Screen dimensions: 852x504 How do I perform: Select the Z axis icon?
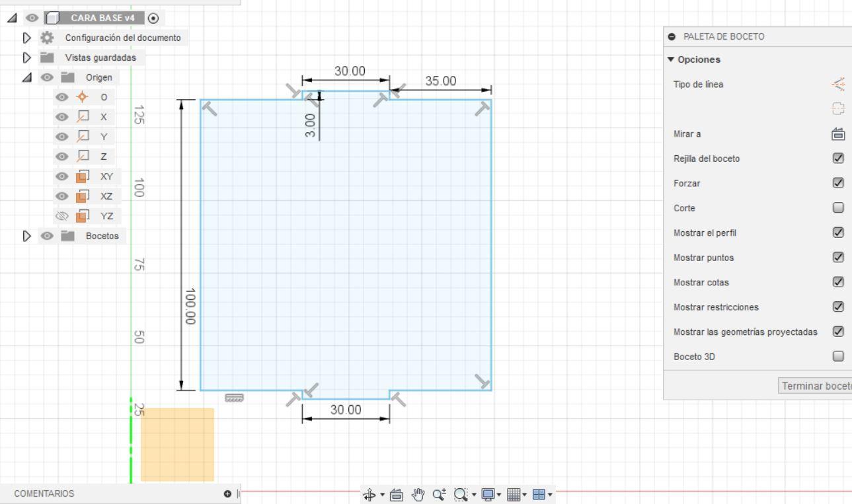82,157
